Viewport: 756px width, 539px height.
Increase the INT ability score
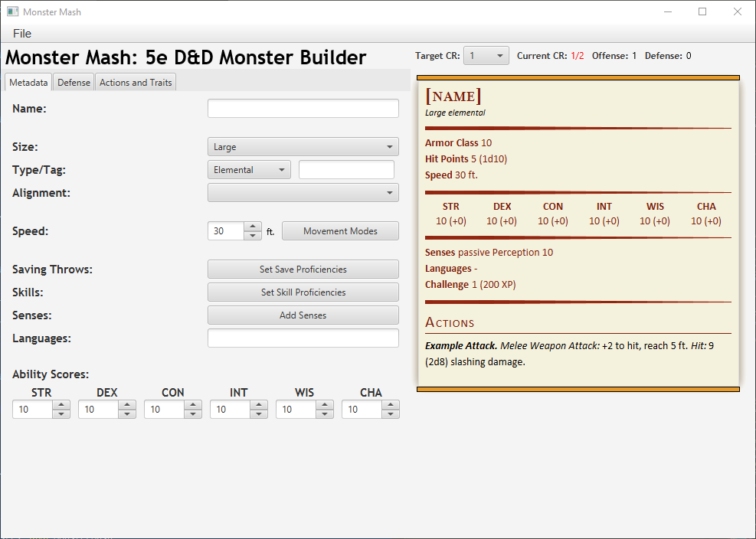pos(259,405)
